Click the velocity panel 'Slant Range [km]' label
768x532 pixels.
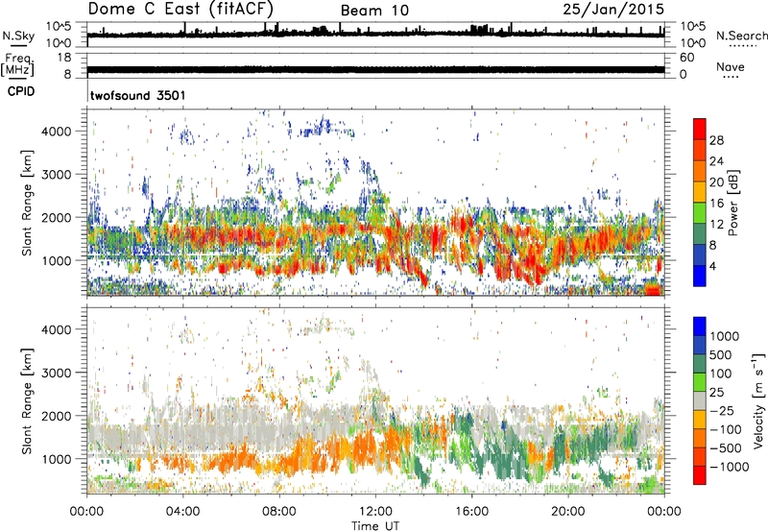[x=27, y=401]
